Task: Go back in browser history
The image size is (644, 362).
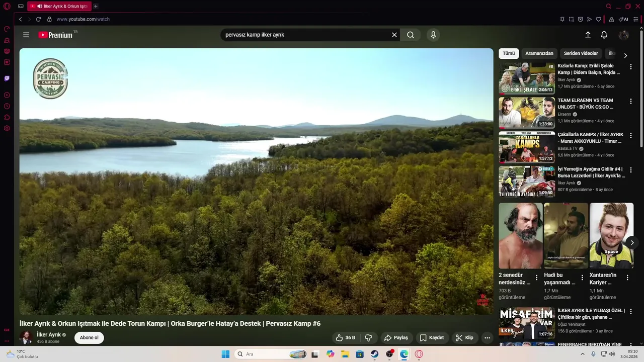Action: coord(20,19)
